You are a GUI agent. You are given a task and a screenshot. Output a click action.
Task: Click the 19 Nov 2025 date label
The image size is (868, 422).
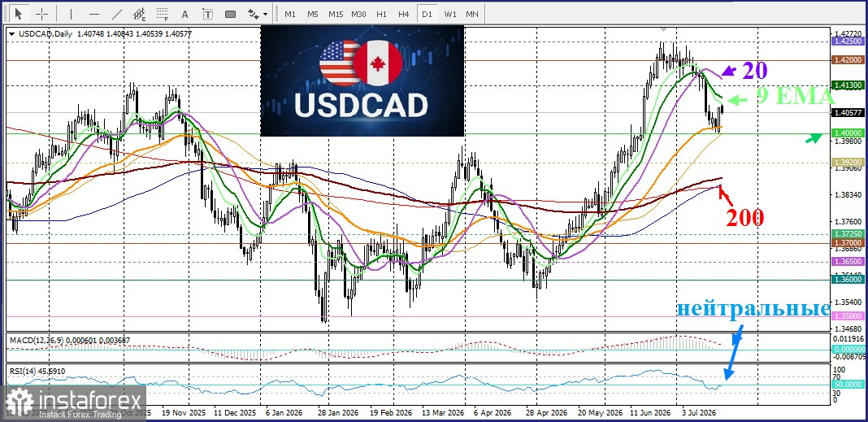coord(184,413)
